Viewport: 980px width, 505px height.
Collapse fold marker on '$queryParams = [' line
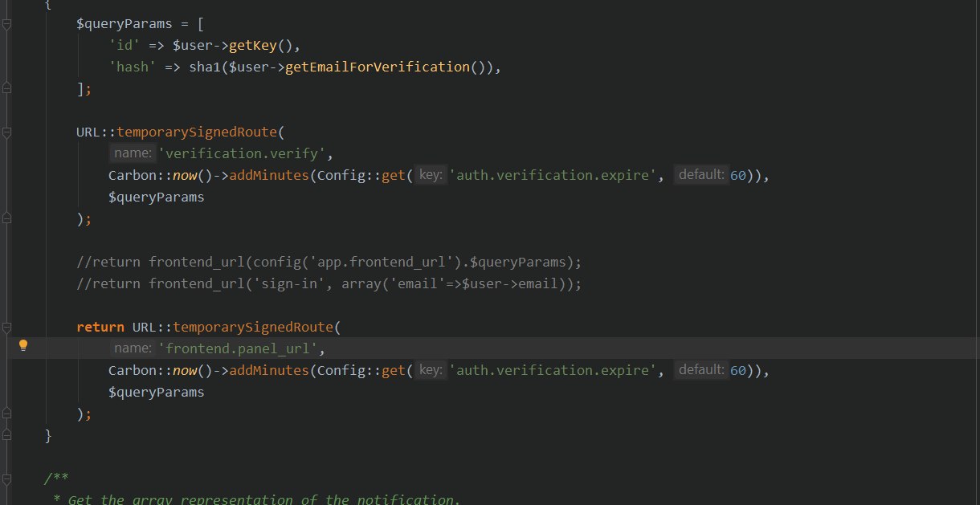pyautogui.click(x=6, y=24)
